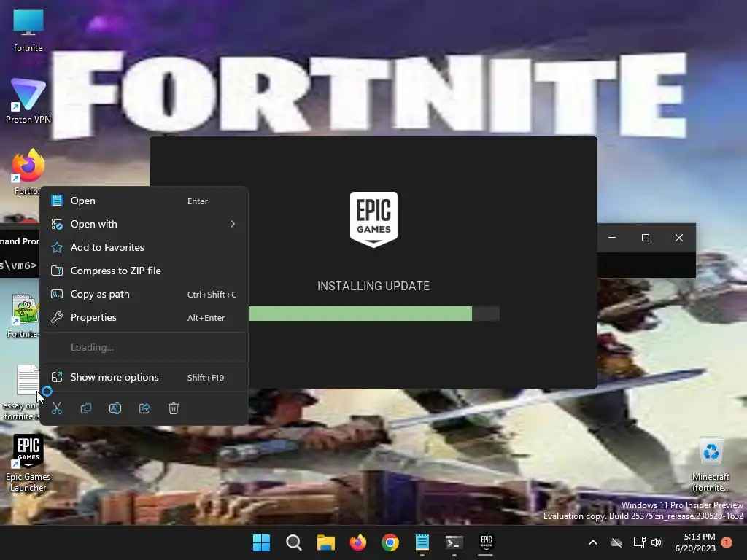Switch to Epic Games in taskbar
This screenshot has width=747, height=560.
click(486, 542)
